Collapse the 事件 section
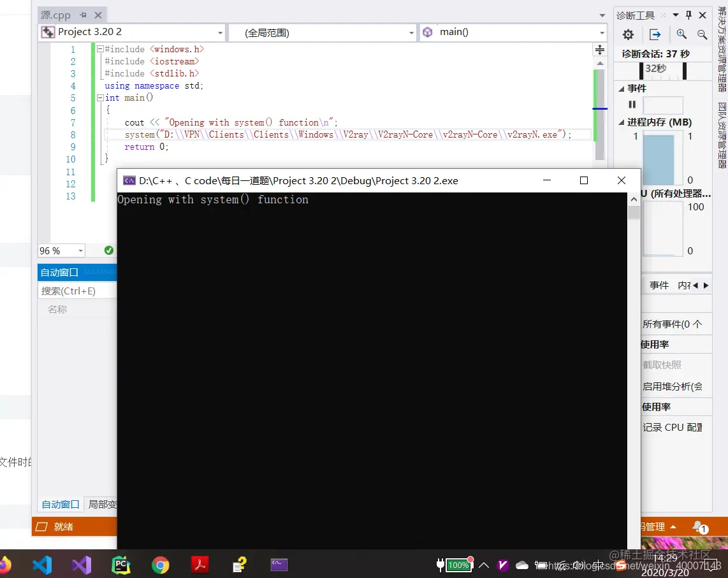The image size is (728, 578). click(x=621, y=88)
